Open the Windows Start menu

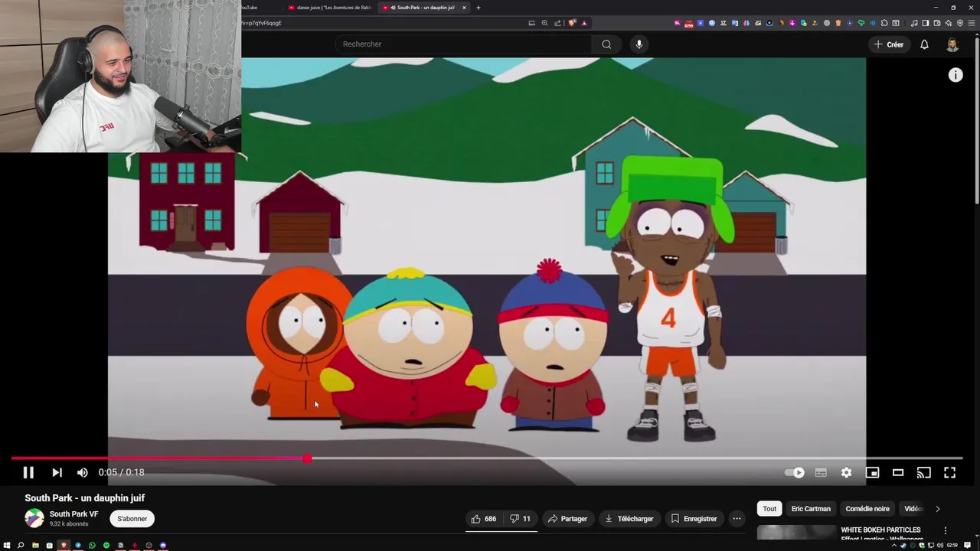point(7,546)
